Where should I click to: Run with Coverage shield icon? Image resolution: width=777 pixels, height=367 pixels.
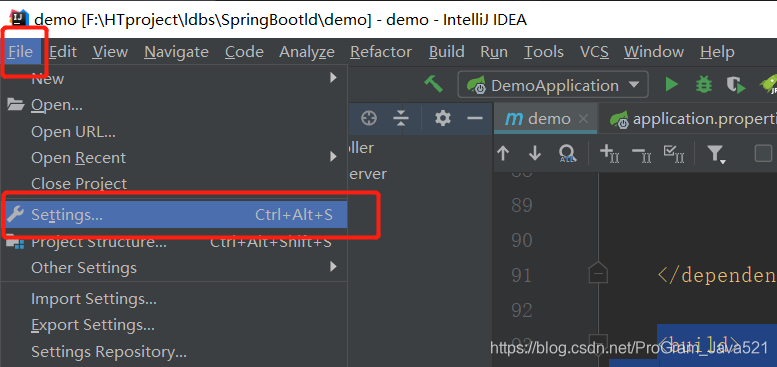pyautogui.click(x=735, y=85)
